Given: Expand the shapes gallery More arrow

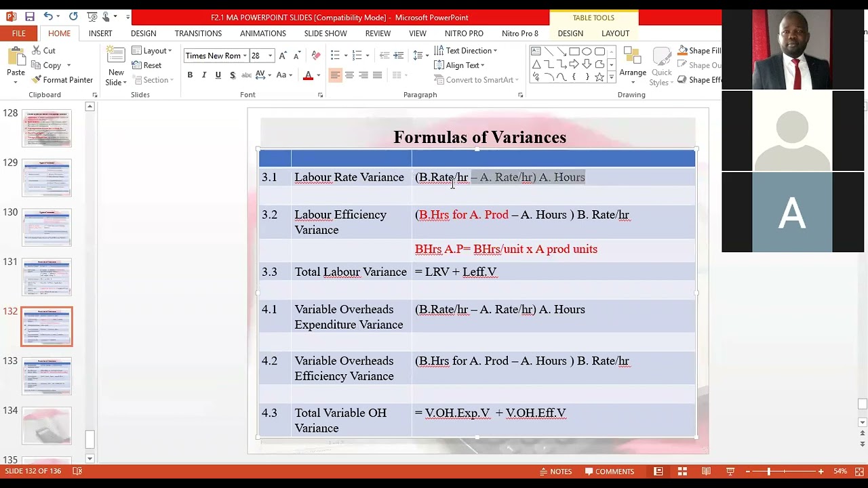Looking at the screenshot, I should coord(612,78).
